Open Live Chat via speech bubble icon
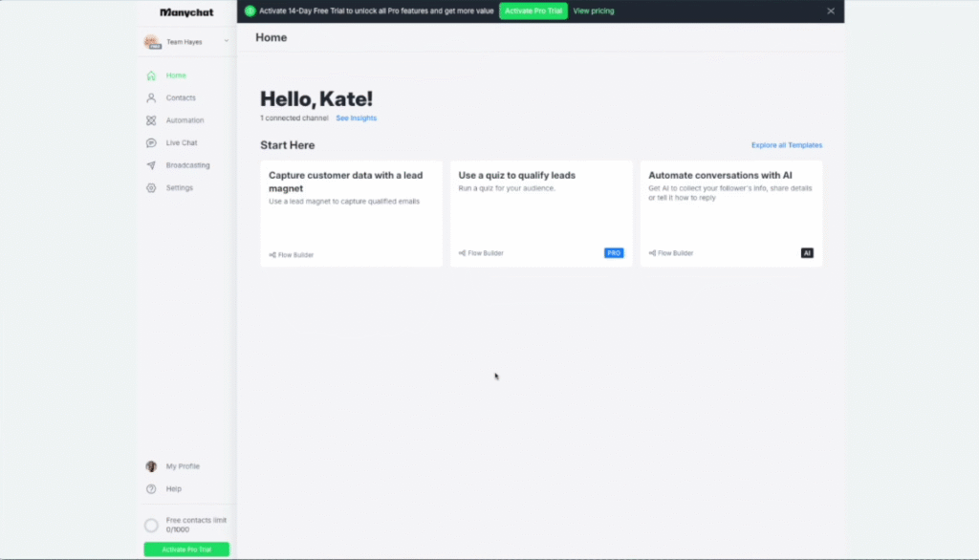The height and width of the screenshot is (560, 979). pyautogui.click(x=151, y=142)
